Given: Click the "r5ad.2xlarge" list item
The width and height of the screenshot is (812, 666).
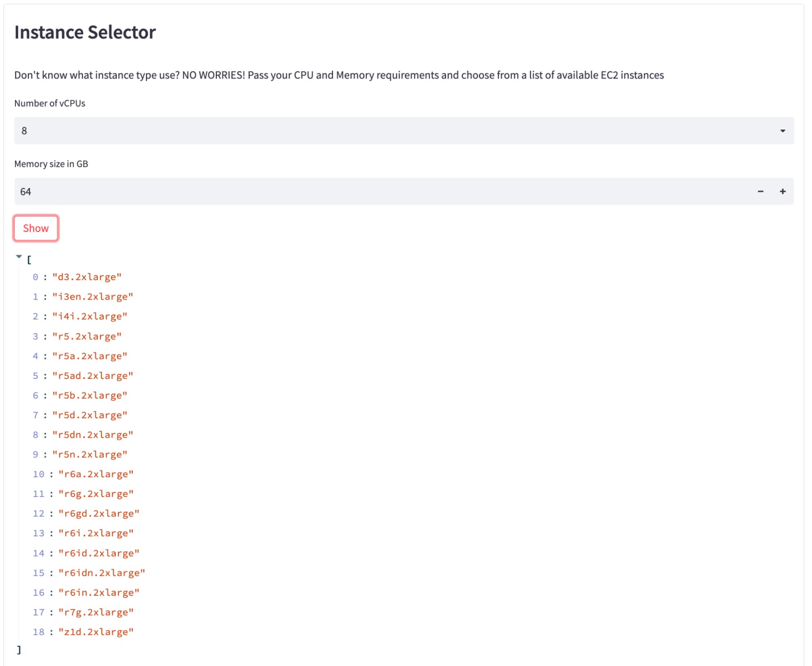Looking at the screenshot, I should tap(93, 376).
